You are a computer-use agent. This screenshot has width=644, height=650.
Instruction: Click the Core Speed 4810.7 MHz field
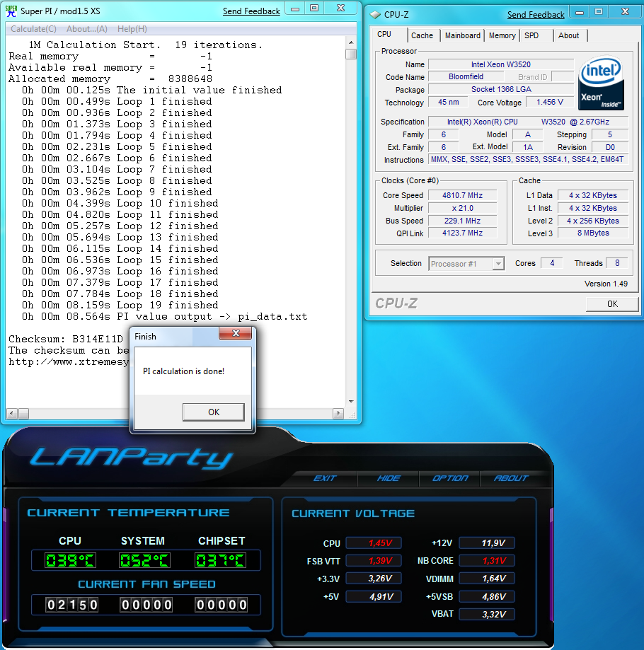pyautogui.click(x=462, y=195)
